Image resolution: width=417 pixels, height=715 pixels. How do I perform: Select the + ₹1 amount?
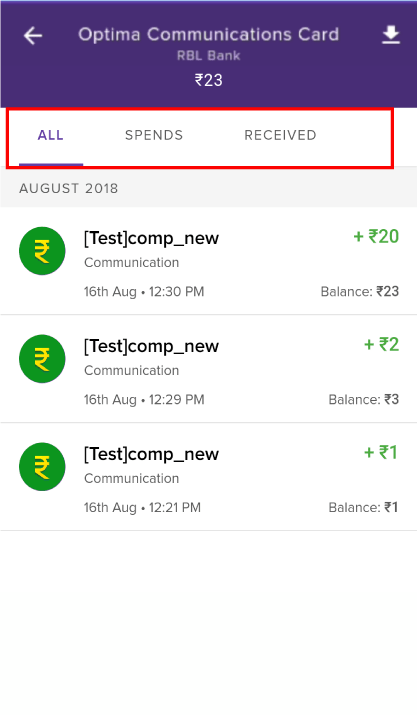(381, 452)
